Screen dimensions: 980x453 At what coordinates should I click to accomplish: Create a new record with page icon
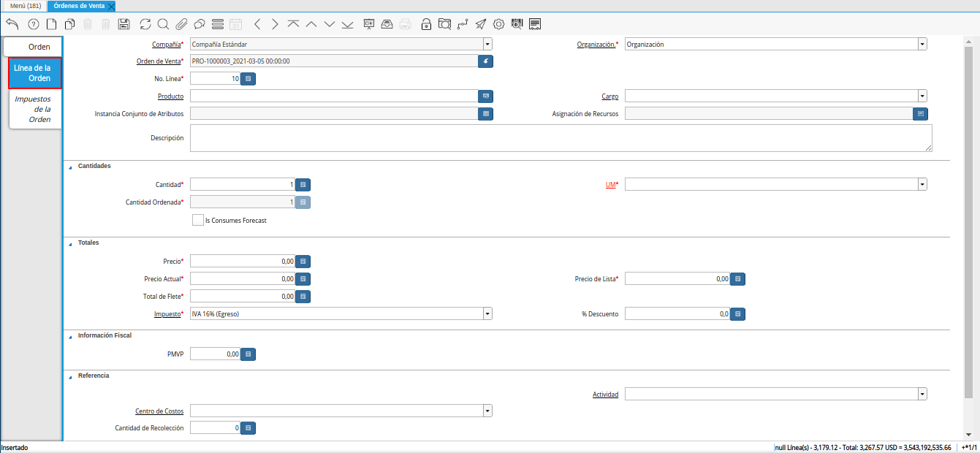[x=51, y=24]
